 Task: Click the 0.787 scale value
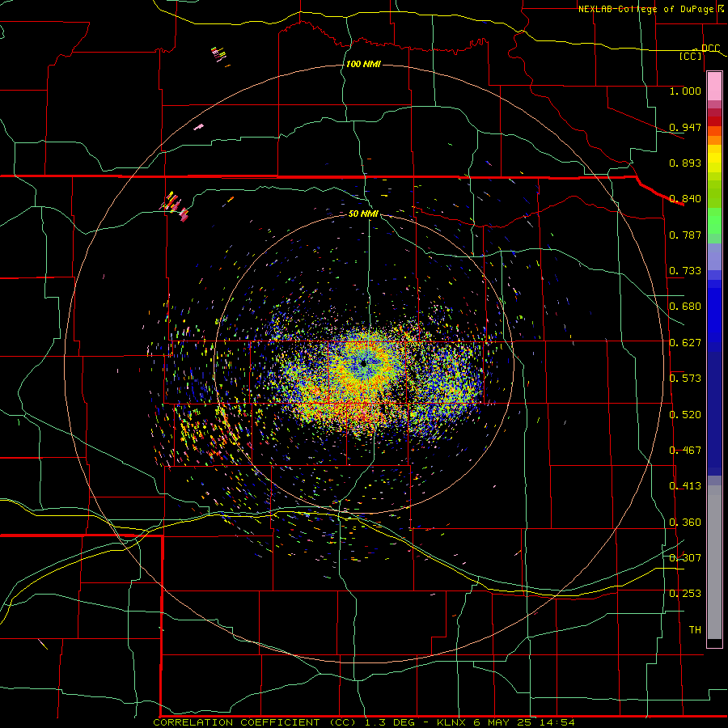[685, 235]
